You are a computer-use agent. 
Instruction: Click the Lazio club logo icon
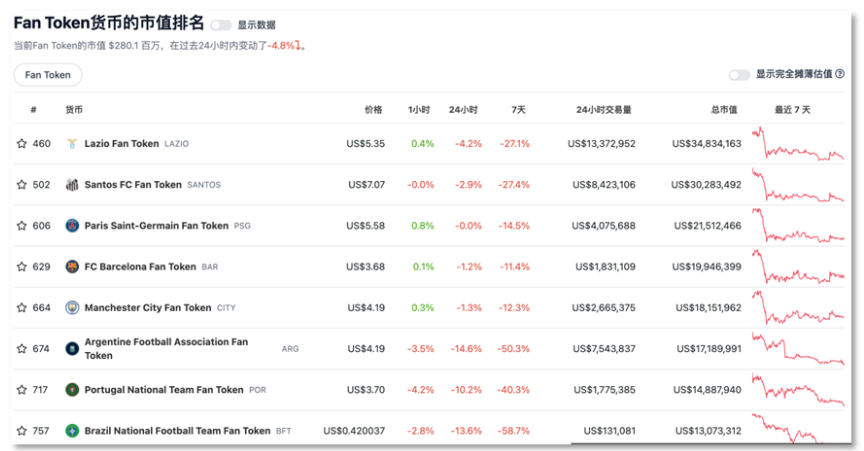(72, 143)
